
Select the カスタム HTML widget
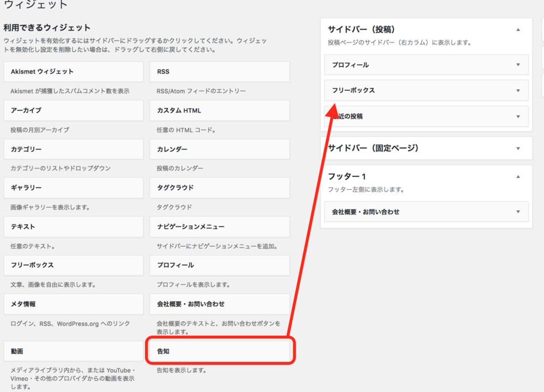pyautogui.click(x=220, y=110)
